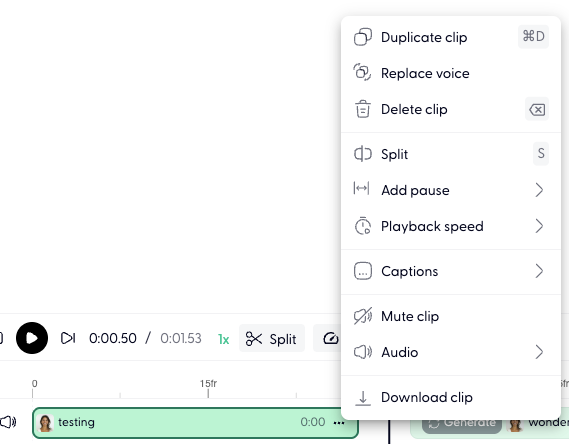Click the Replace voice icon
Screen dimensions: 569x444
363,72
